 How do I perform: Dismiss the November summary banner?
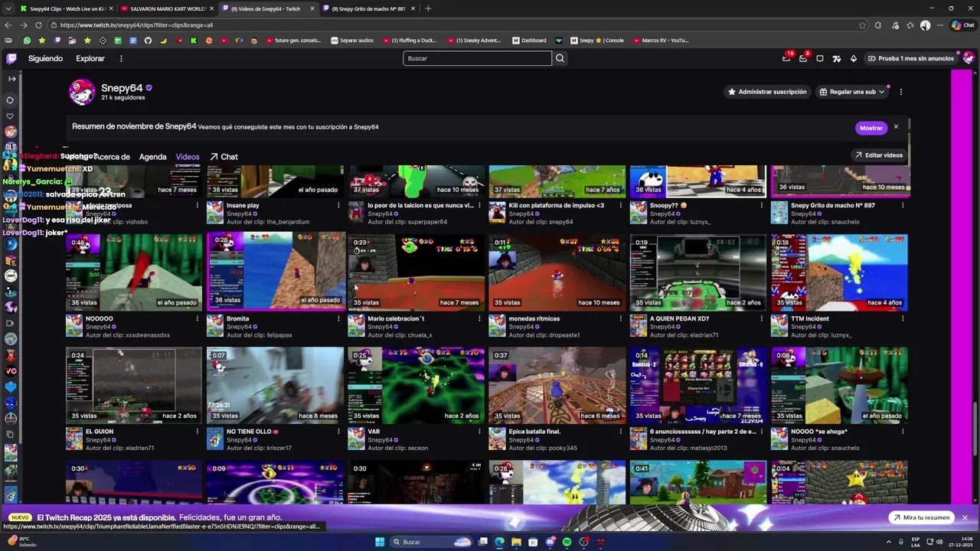point(896,127)
